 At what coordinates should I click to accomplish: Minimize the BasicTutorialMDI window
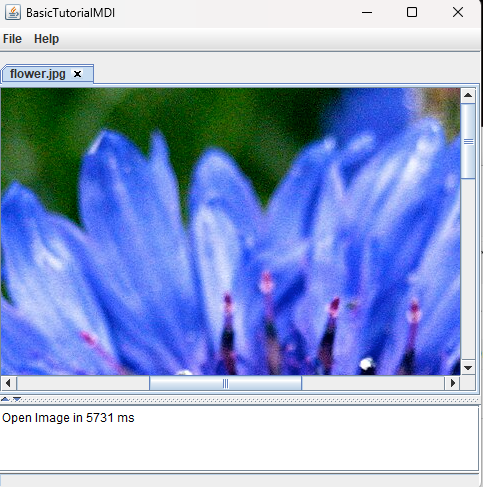[x=367, y=13]
